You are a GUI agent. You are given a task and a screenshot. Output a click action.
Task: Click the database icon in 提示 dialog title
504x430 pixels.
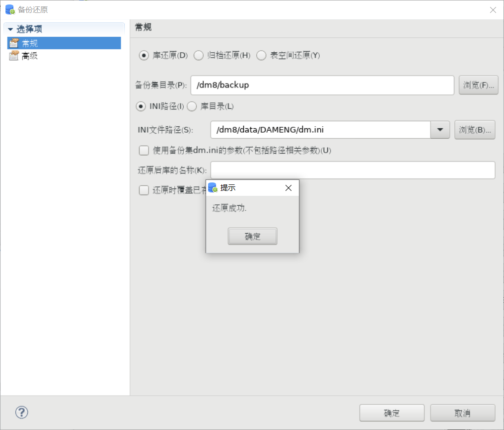coord(213,187)
